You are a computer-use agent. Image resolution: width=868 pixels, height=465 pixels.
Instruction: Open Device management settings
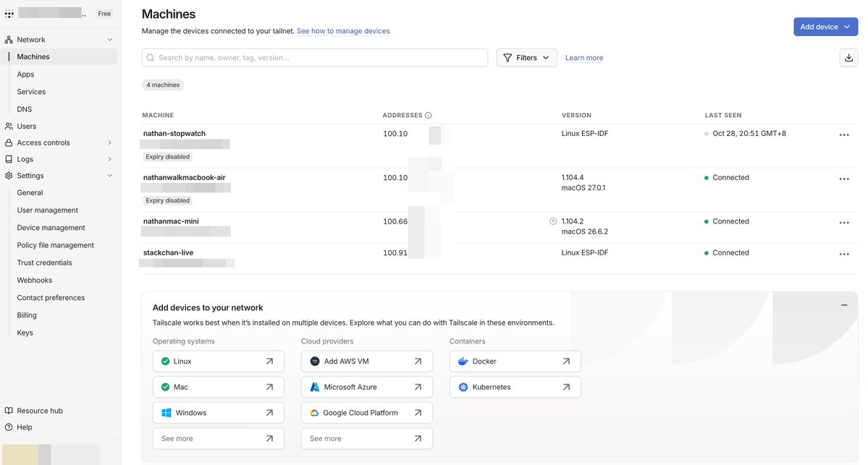pyautogui.click(x=51, y=228)
